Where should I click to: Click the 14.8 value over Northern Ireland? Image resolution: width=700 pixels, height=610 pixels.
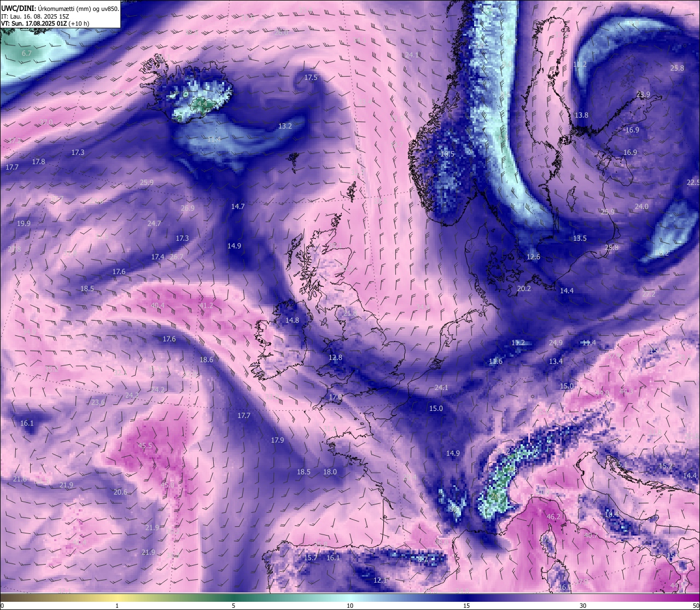[x=292, y=320]
